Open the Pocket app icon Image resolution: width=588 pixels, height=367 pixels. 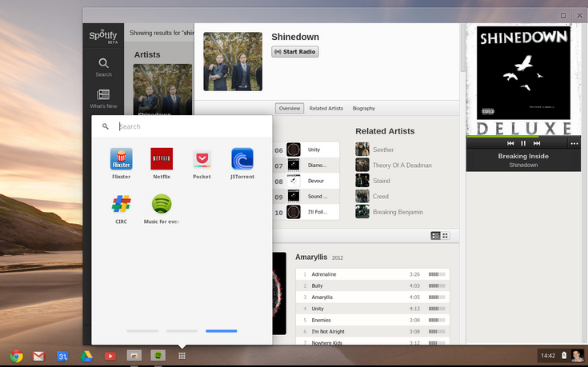[x=202, y=159]
